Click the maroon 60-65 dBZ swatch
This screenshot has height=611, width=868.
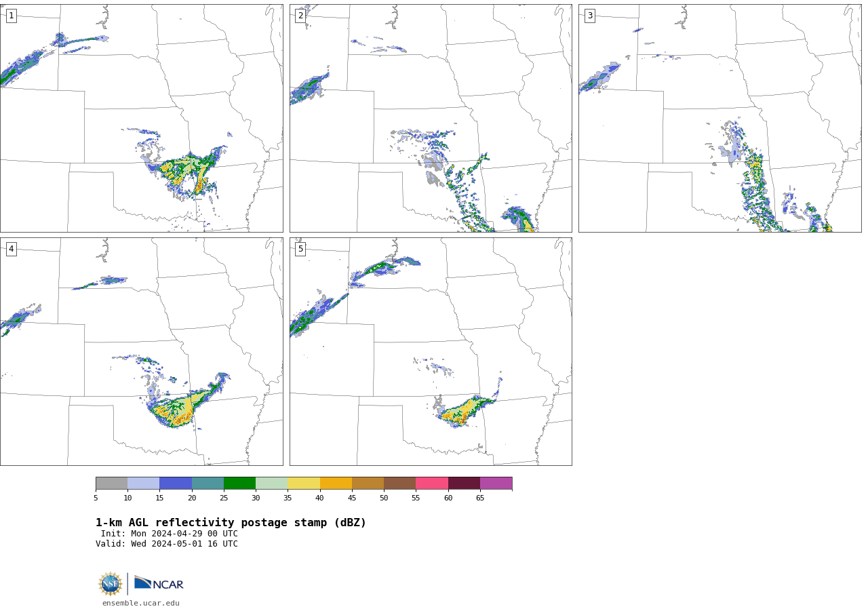464,483
